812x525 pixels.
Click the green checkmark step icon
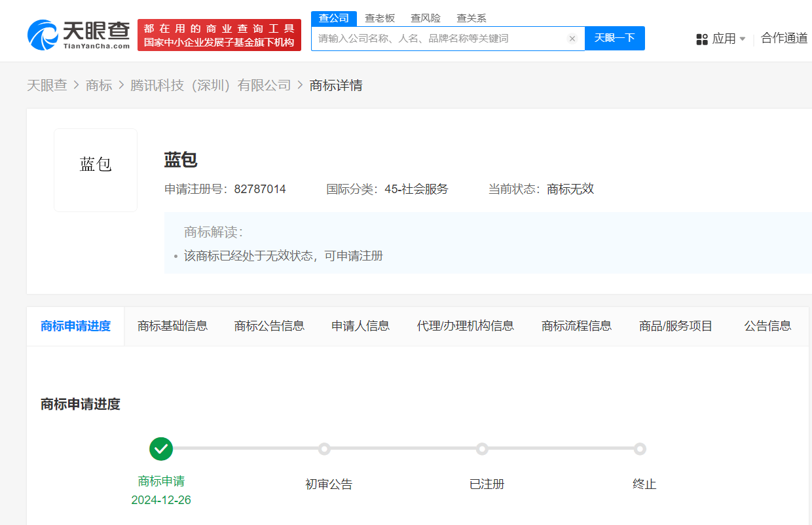(x=161, y=448)
